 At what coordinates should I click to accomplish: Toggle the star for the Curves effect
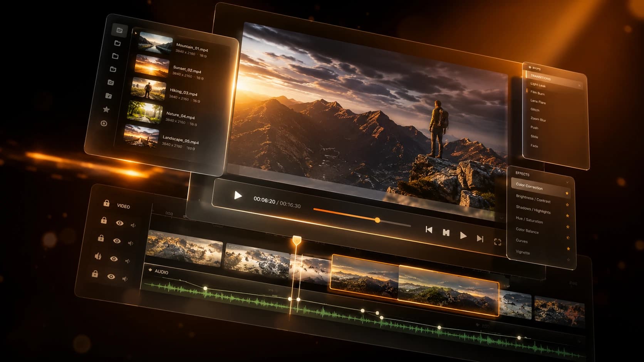568,249
